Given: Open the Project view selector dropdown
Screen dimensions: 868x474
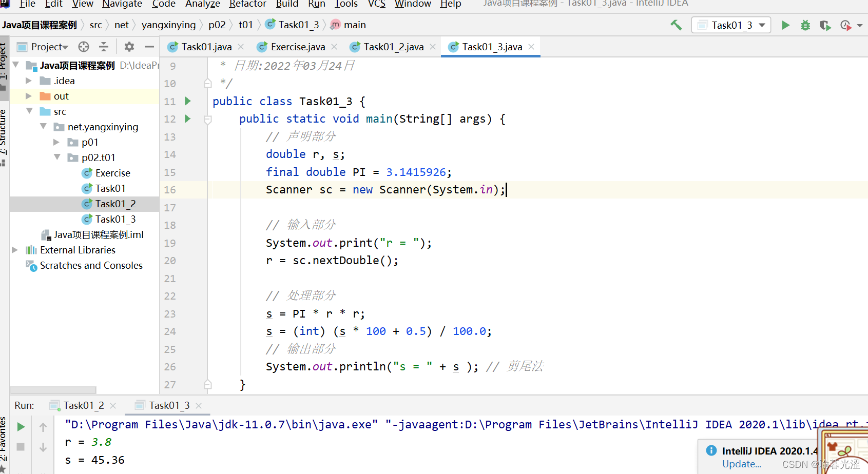Looking at the screenshot, I should (49, 47).
